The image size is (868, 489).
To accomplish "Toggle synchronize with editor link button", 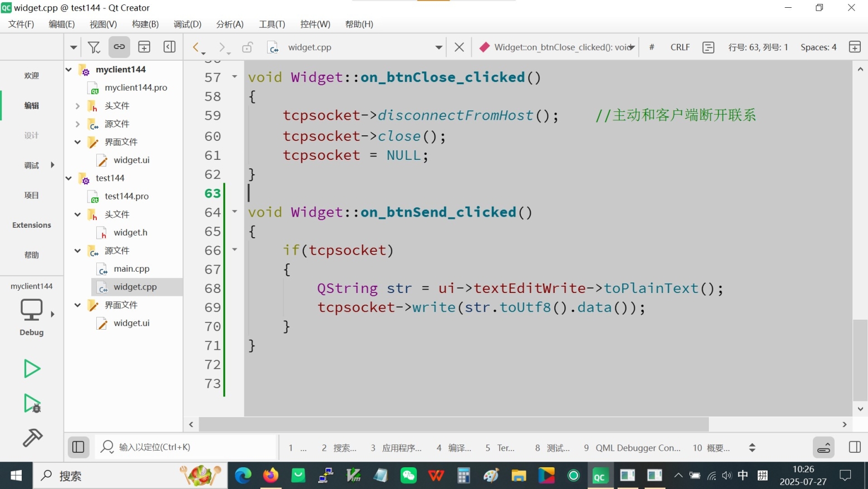I will 119,47.
